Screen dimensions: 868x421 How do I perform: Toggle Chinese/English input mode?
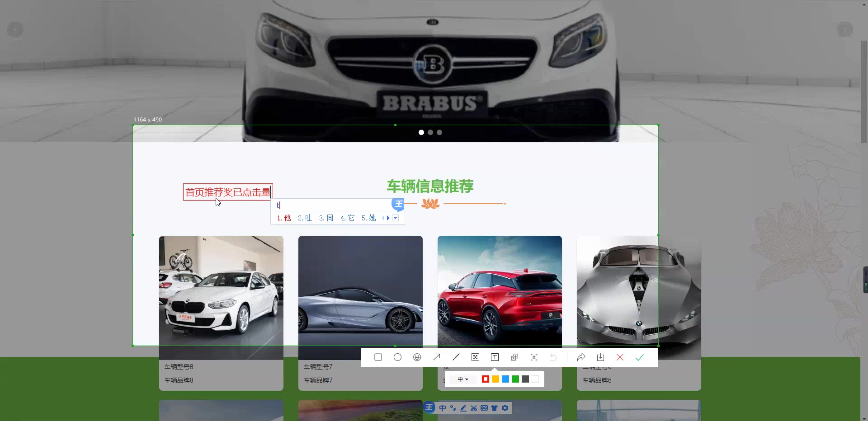pos(443,408)
